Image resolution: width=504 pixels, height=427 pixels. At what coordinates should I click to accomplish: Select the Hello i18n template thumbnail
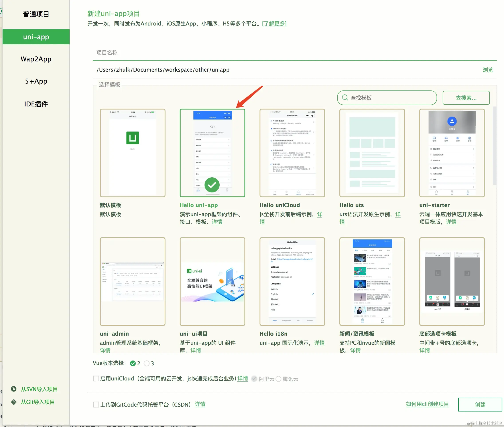[x=292, y=282]
